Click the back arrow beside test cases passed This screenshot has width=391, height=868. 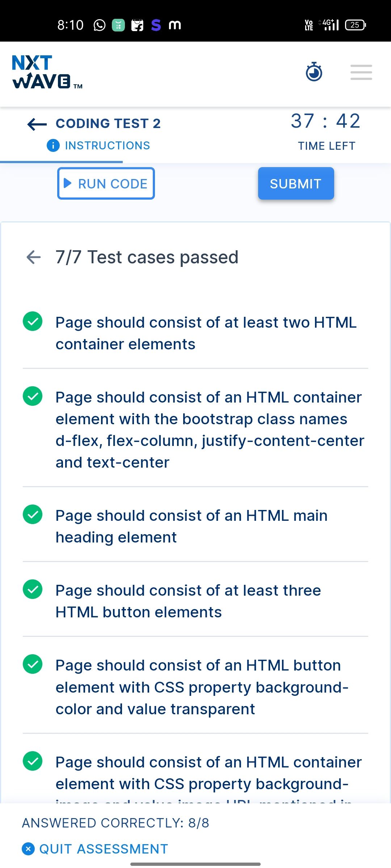point(34,257)
